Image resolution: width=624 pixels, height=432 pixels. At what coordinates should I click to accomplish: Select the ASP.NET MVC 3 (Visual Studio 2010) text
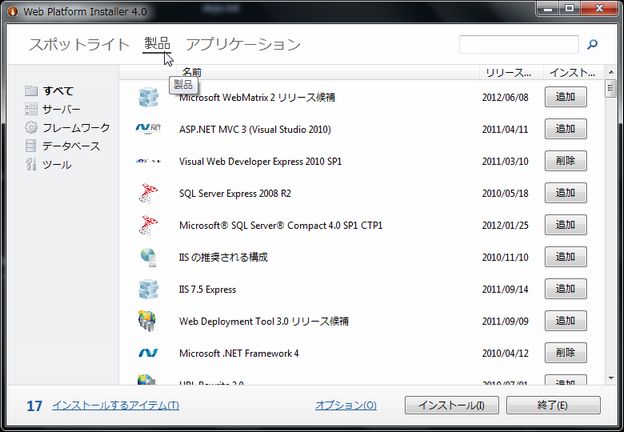coord(255,129)
